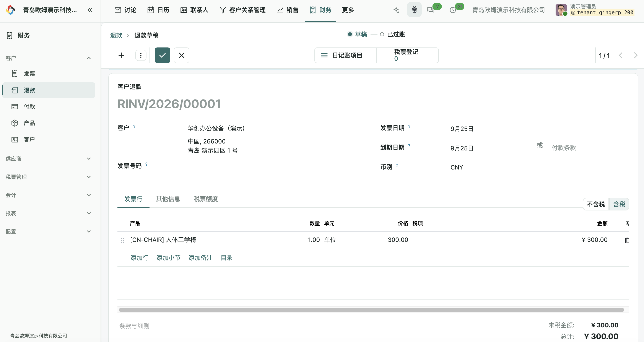Viewport: 644px width, 342px height.
Task: Switch the tax display to 不含税
Action: click(x=596, y=204)
